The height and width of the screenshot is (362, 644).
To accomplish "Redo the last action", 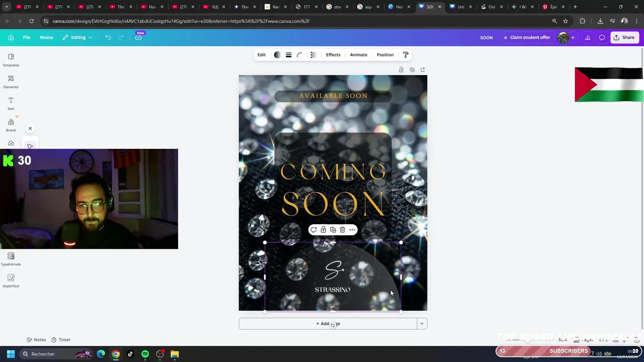I will [x=121, y=37].
